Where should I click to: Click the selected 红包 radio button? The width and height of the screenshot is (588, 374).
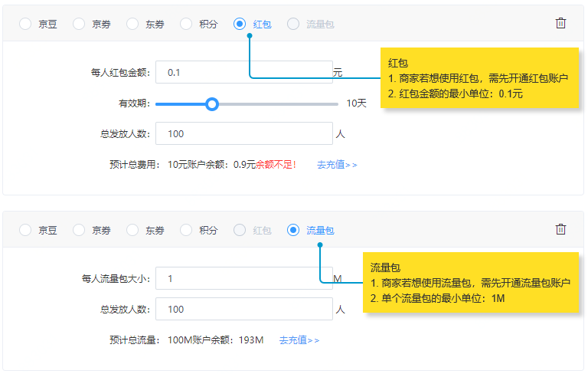click(x=240, y=24)
